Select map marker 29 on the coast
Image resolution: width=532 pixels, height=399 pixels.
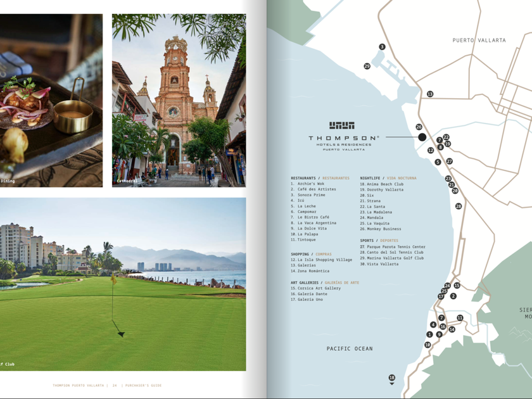pos(367,66)
